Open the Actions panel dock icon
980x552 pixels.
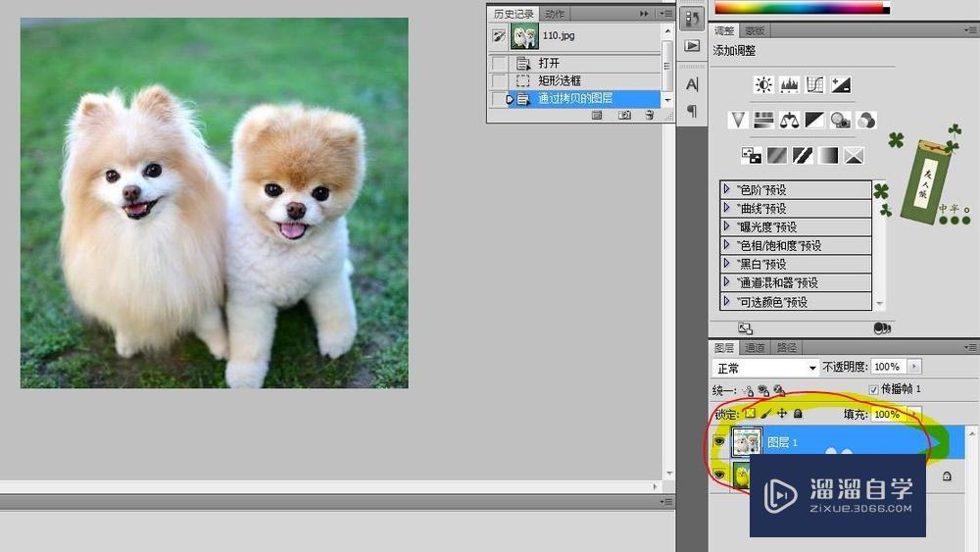coord(692,46)
